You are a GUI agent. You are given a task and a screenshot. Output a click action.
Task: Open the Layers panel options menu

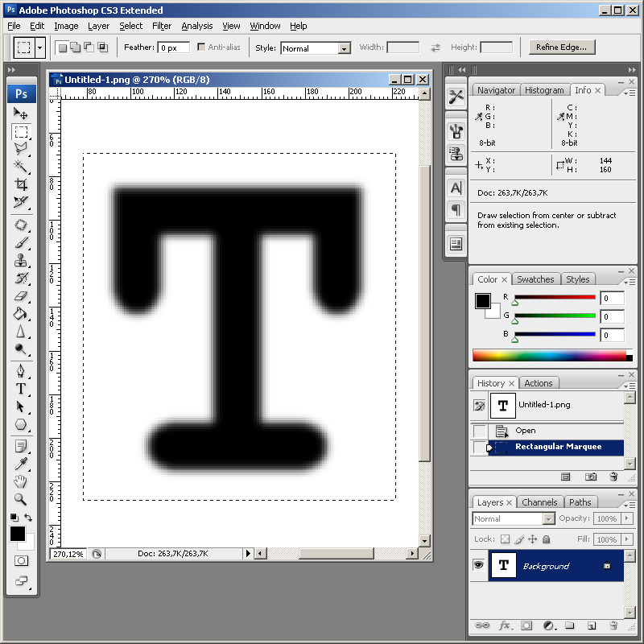click(x=630, y=505)
